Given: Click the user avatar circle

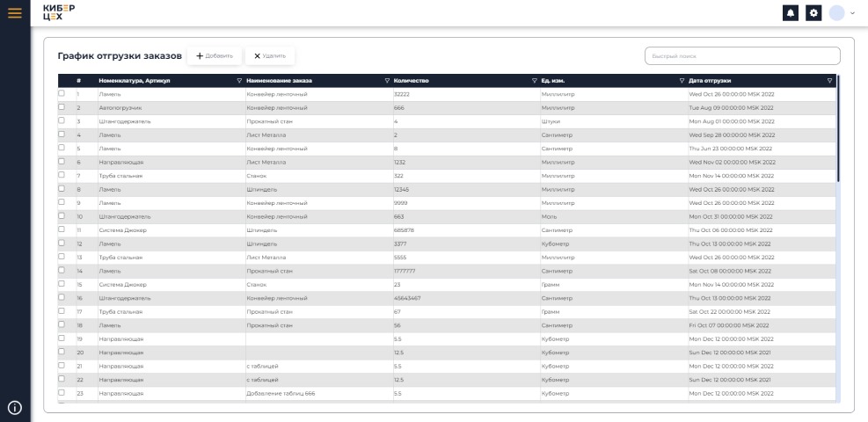Looking at the screenshot, I should [x=836, y=13].
